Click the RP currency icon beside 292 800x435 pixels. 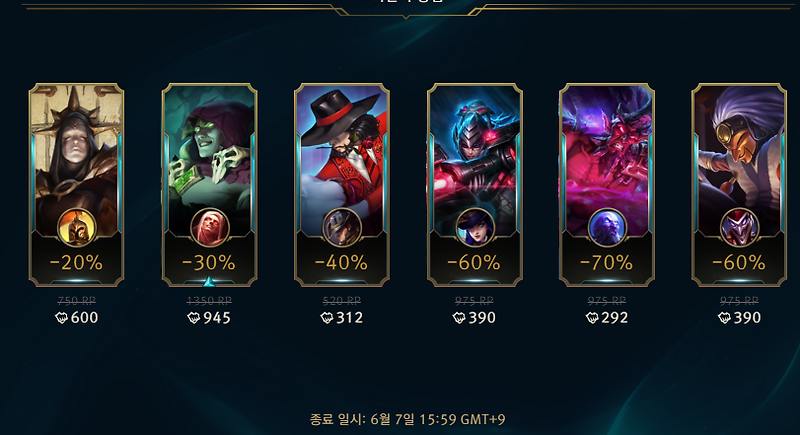pos(592,318)
